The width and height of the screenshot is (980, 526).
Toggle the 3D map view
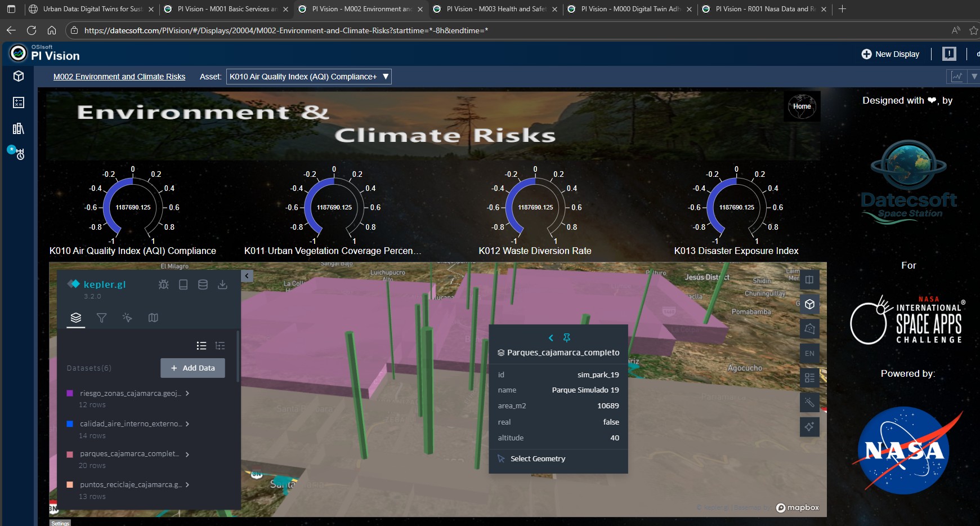click(x=809, y=304)
